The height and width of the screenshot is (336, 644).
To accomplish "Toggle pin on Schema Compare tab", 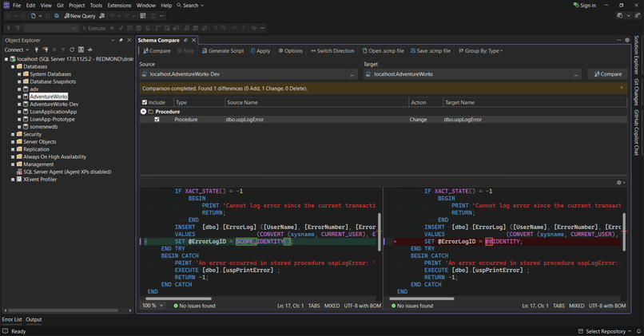I will point(185,40).
